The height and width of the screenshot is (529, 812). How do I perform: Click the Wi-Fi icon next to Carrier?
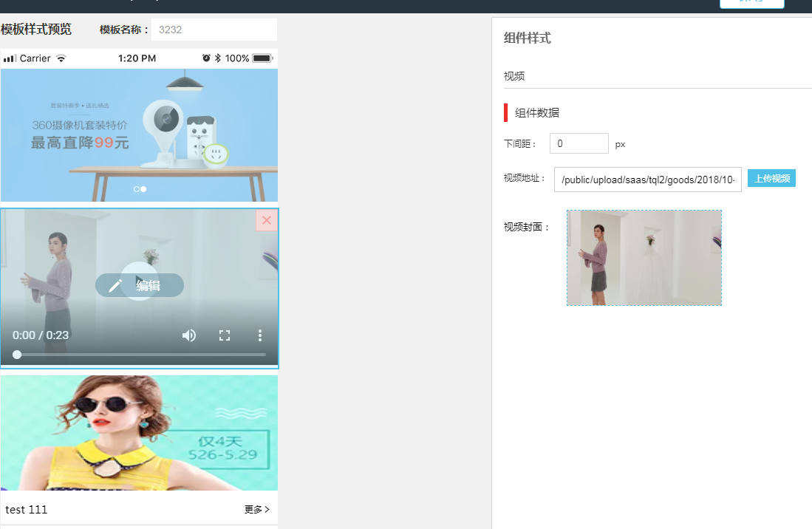61,58
